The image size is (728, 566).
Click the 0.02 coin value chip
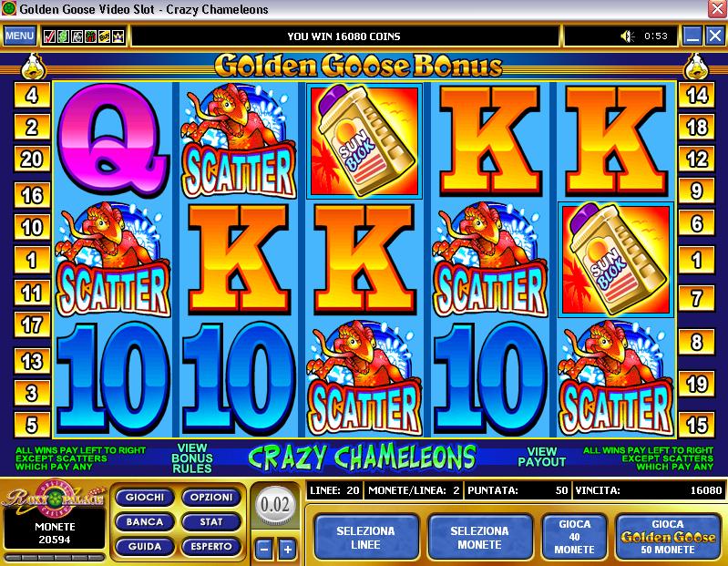pos(275,505)
